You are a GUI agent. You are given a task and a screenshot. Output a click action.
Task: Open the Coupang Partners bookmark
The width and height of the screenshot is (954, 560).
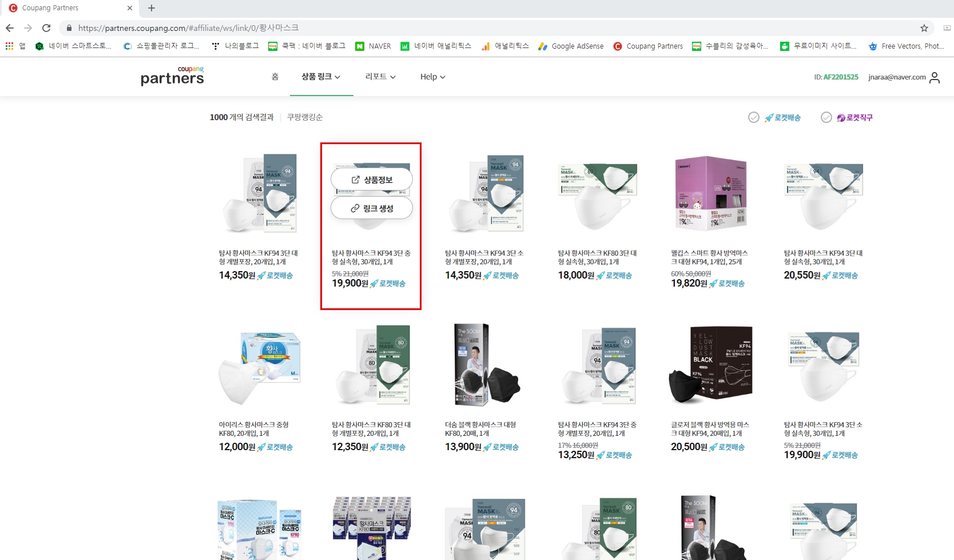pos(648,46)
